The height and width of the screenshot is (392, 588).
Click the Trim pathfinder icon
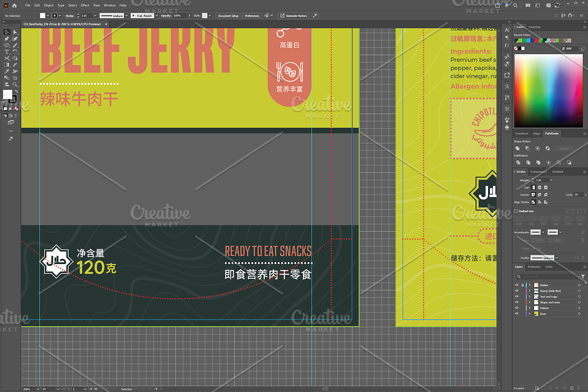528,163
